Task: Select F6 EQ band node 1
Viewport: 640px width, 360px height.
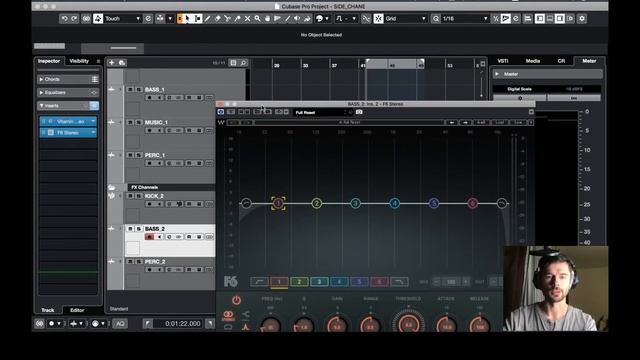Action: [x=278, y=203]
